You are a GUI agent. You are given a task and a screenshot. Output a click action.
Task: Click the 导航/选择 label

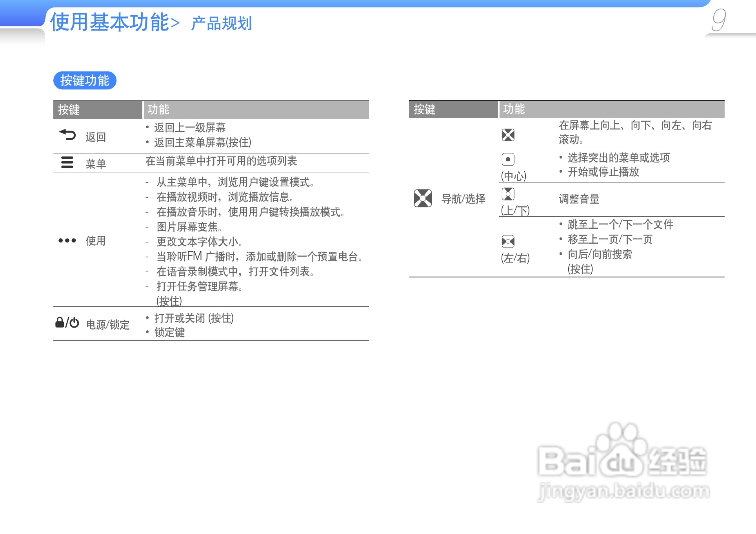click(463, 199)
